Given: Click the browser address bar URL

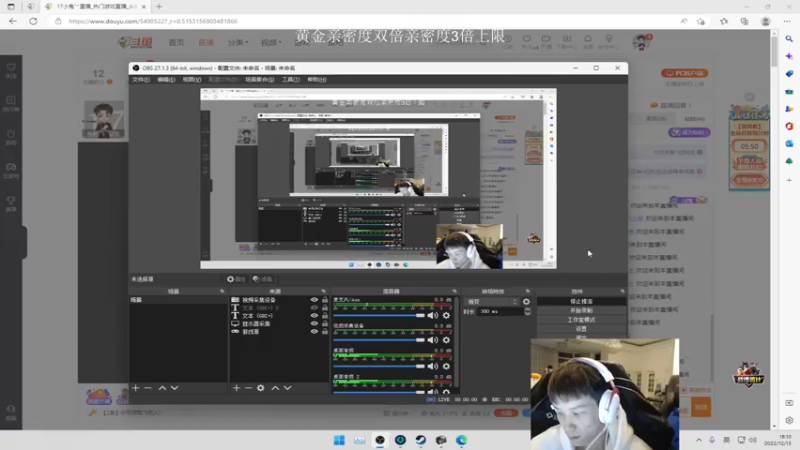Looking at the screenshot, I should click(x=153, y=21).
